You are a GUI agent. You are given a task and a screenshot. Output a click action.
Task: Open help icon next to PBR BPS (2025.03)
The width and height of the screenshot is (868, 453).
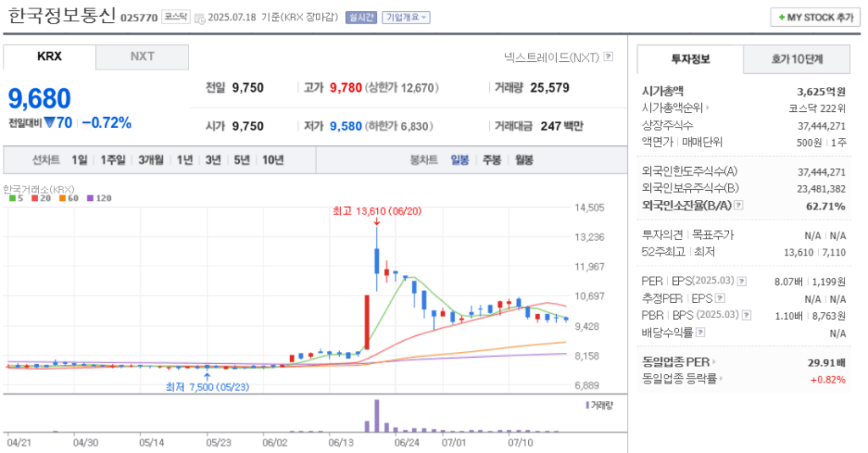pyautogui.click(x=746, y=315)
